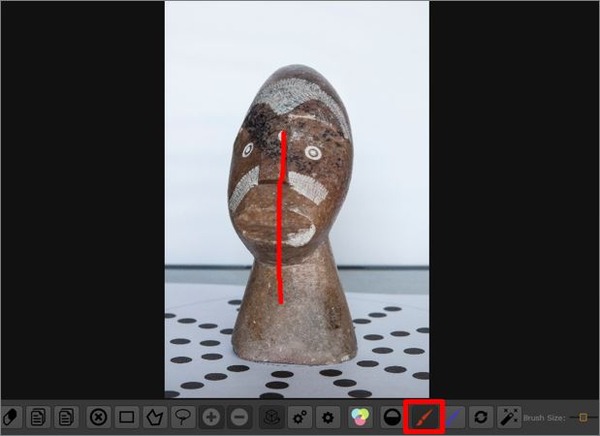The image size is (600, 436).
Task: Select the blue background brush tool
Action: click(453, 416)
